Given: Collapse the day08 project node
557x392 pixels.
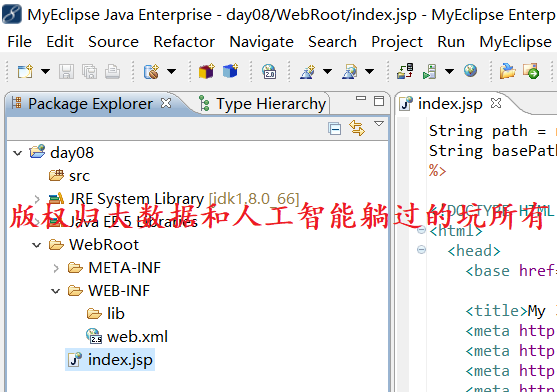Looking at the screenshot, I should point(17,153).
